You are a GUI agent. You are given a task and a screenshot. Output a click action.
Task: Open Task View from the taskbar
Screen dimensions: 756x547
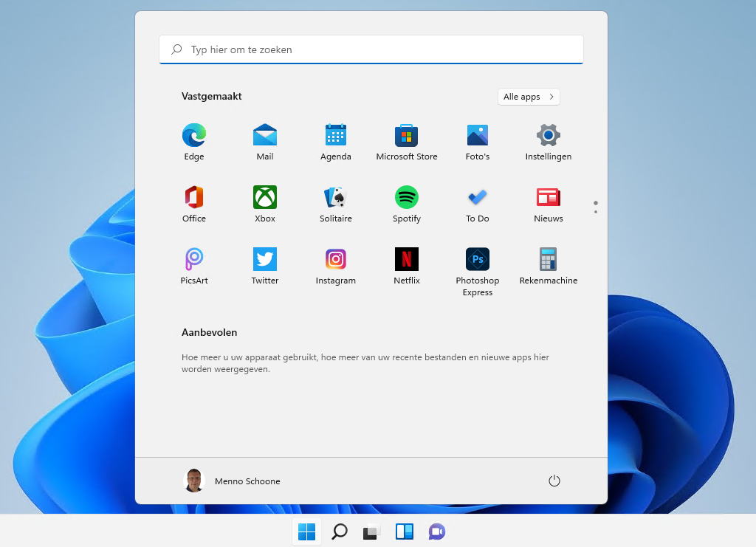click(x=372, y=531)
